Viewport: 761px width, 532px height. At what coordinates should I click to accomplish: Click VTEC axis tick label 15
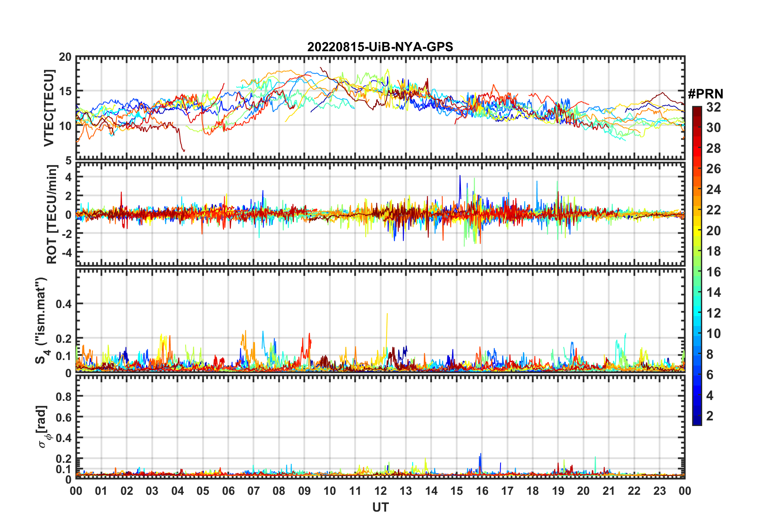click(x=65, y=91)
